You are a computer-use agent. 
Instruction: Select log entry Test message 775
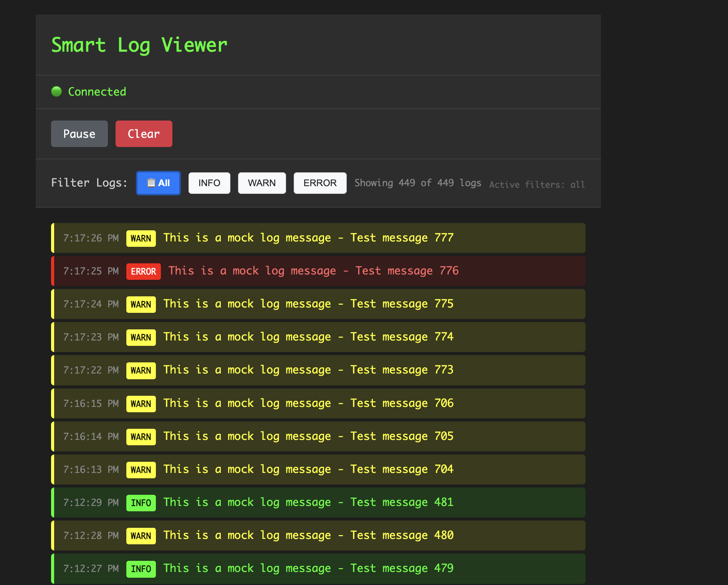[x=318, y=304]
